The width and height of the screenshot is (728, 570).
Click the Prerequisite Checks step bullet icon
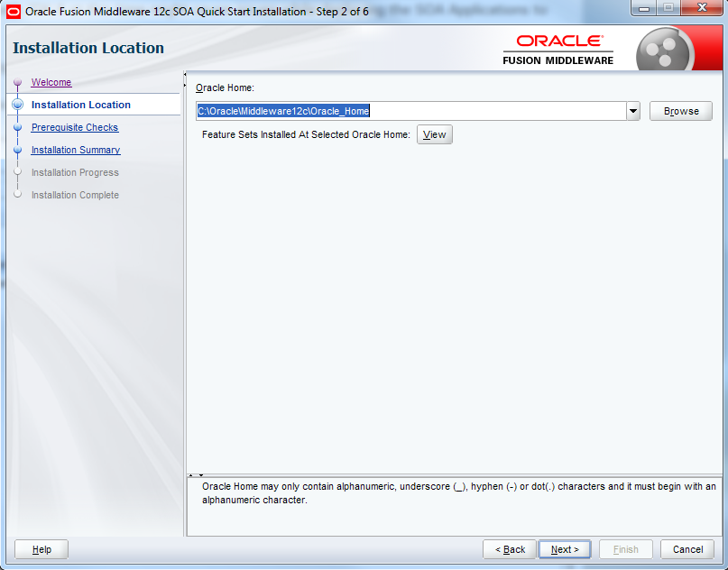point(18,127)
